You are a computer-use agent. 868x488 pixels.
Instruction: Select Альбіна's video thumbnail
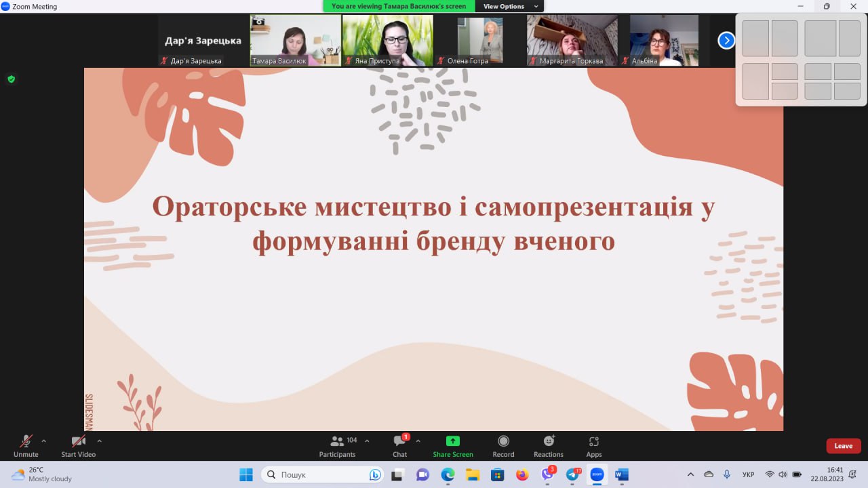point(665,41)
